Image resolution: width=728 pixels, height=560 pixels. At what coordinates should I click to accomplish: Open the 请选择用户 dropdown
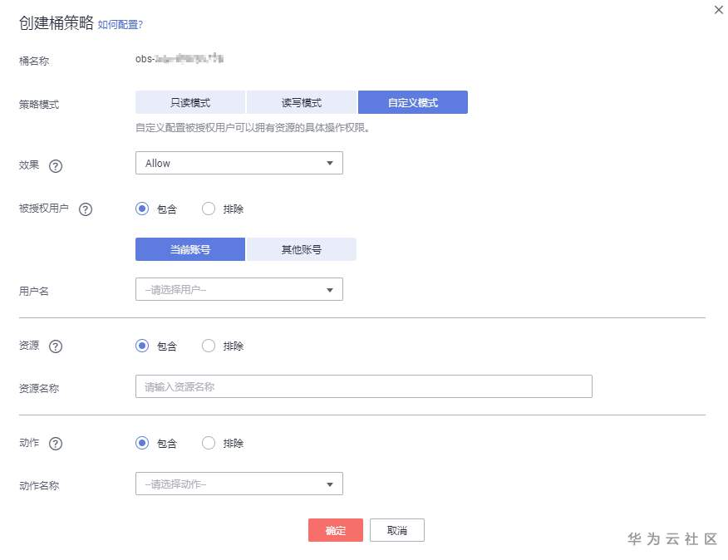coord(239,289)
